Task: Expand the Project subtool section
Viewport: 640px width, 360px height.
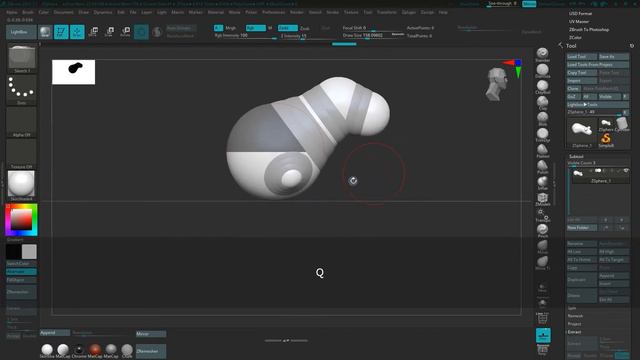Action: click(574, 324)
